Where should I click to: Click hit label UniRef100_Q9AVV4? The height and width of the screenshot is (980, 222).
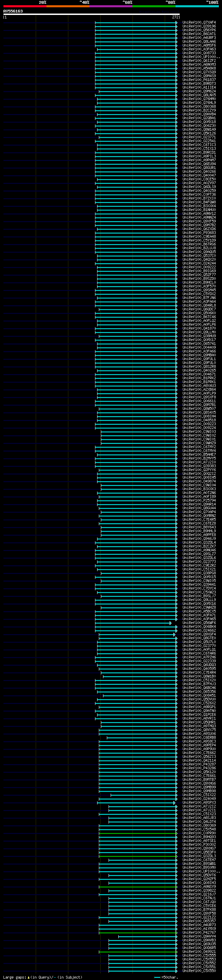click(x=199, y=936)
